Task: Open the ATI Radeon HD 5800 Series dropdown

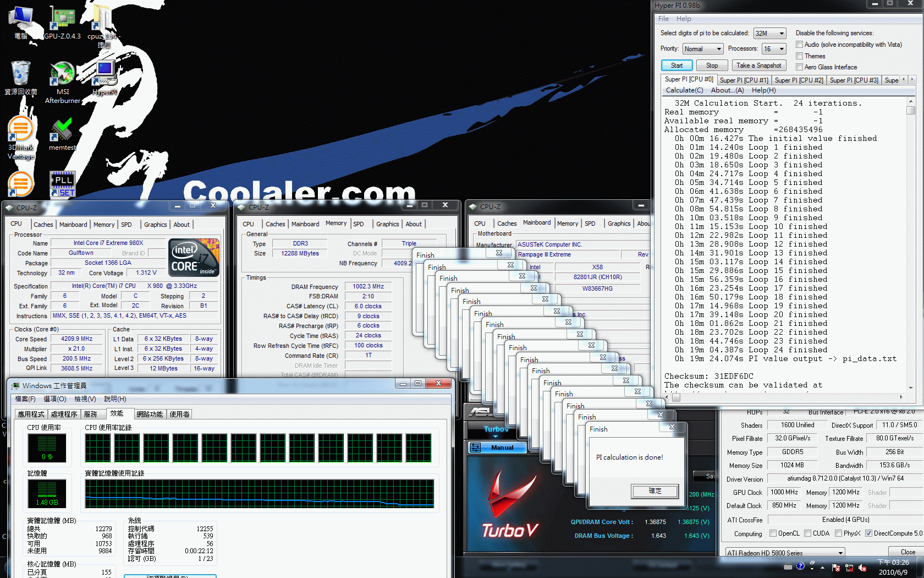Action: [x=785, y=553]
